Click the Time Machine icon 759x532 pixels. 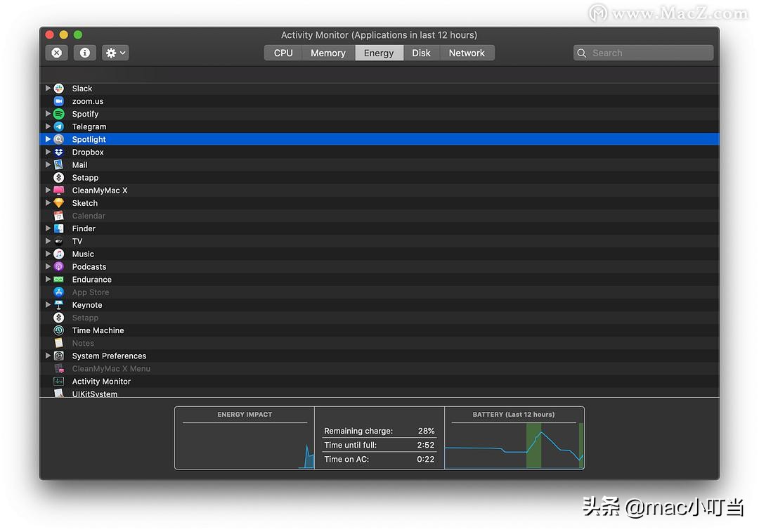(58, 330)
